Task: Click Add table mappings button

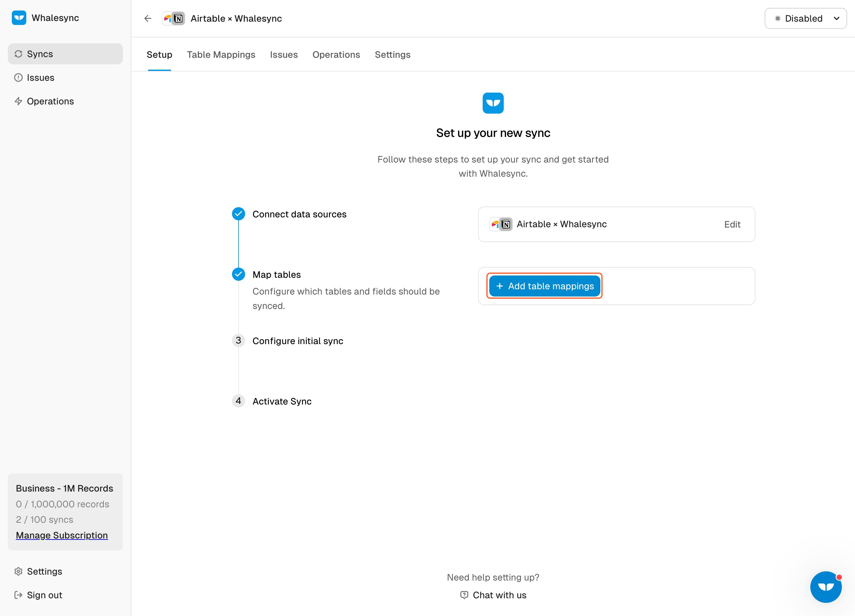Action: tap(544, 286)
